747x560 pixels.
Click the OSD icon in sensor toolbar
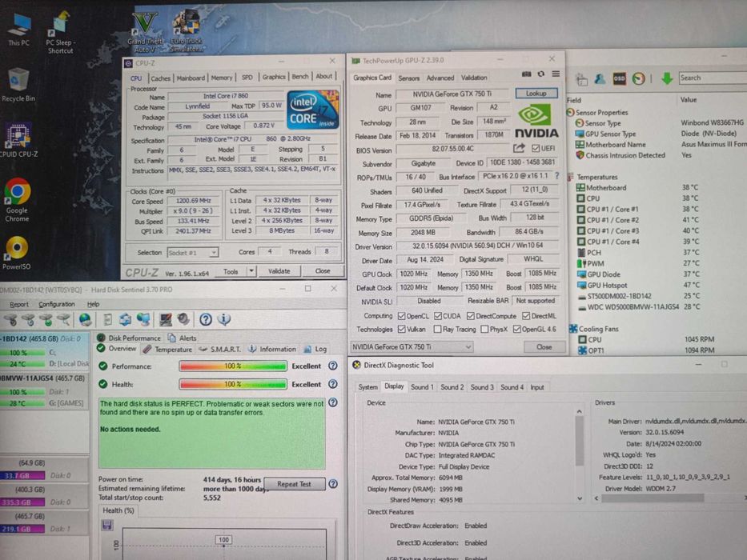(619, 79)
